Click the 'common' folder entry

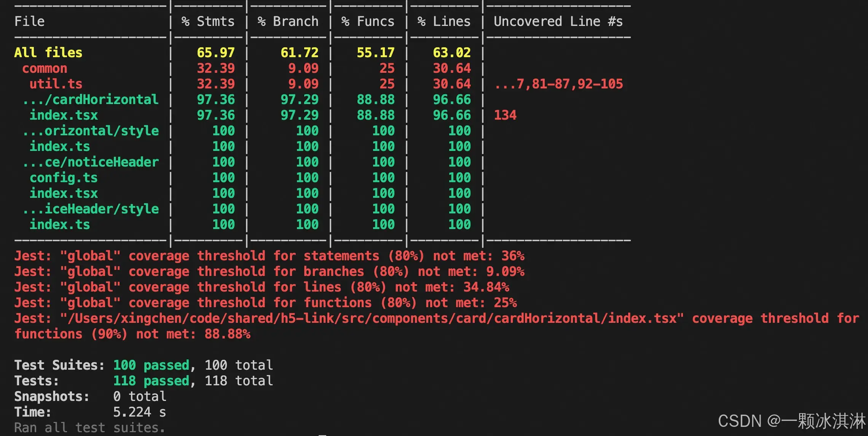coord(45,69)
